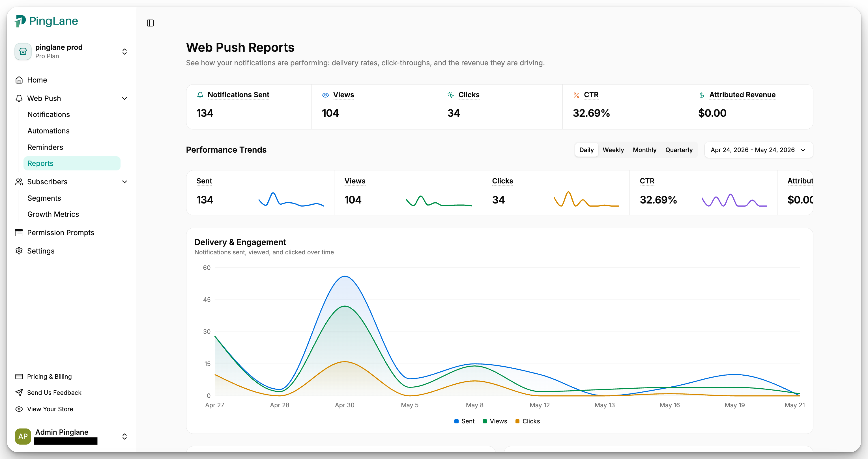Click the May 8 axis label
This screenshot has width=868, height=459.
tap(474, 405)
